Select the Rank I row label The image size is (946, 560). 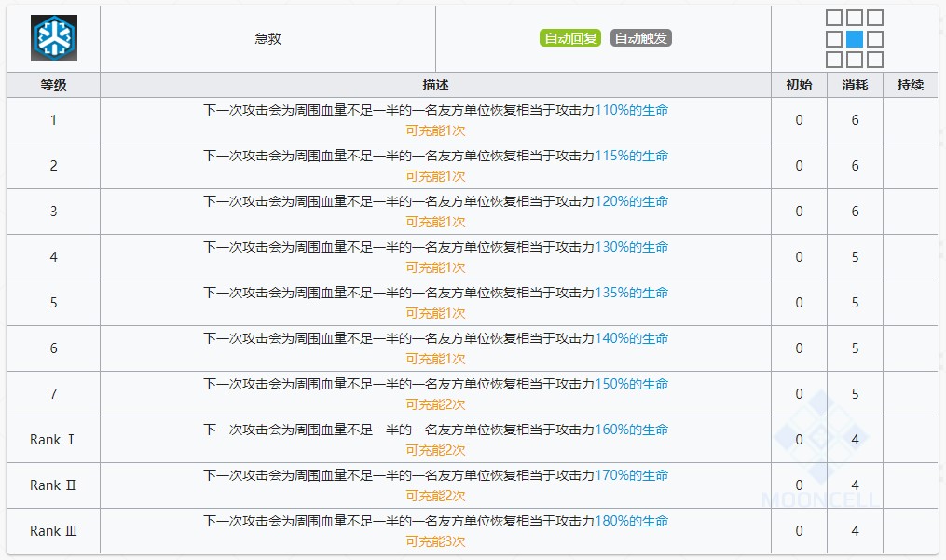52,440
